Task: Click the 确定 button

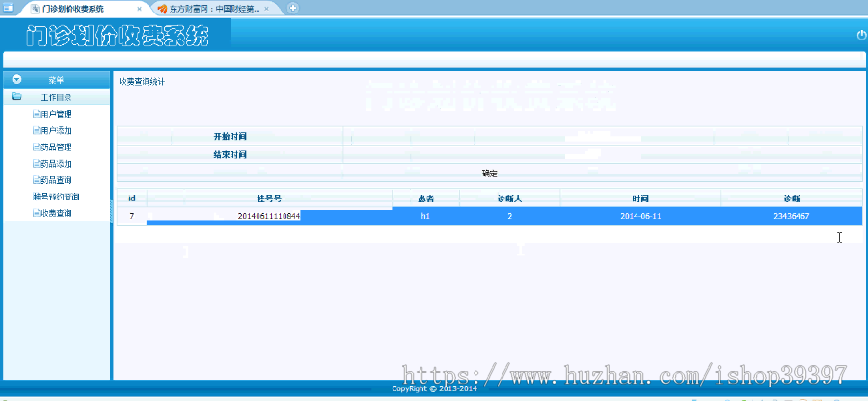Action: (x=489, y=174)
